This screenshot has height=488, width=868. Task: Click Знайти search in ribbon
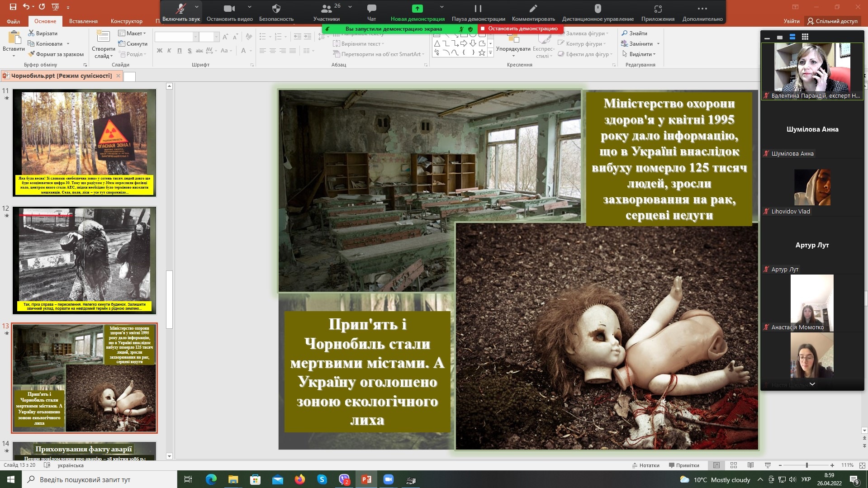point(634,33)
